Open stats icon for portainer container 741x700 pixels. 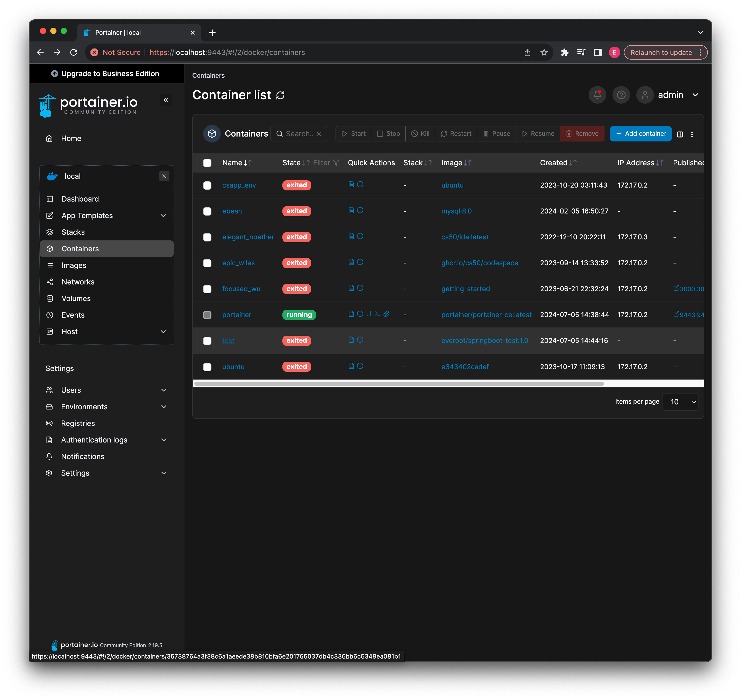[x=369, y=314]
